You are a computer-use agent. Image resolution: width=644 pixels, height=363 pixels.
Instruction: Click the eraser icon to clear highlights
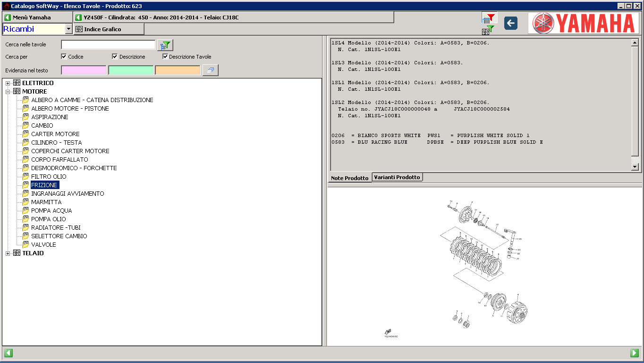point(211,70)
